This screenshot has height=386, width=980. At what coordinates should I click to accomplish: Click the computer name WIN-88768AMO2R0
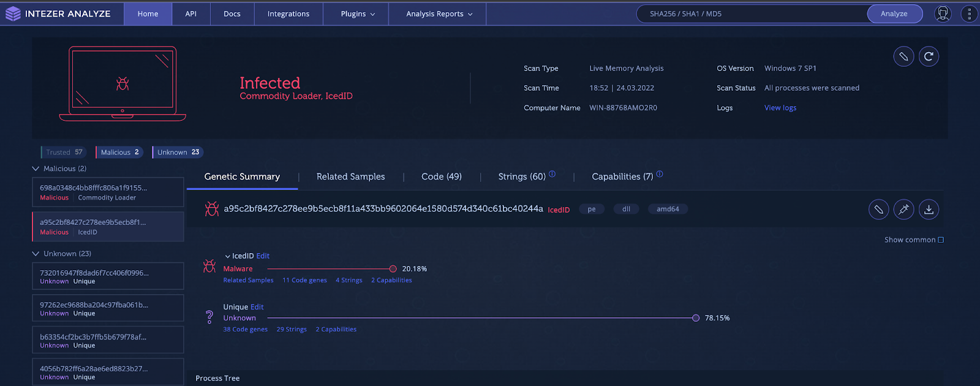[x=623, y=108]
